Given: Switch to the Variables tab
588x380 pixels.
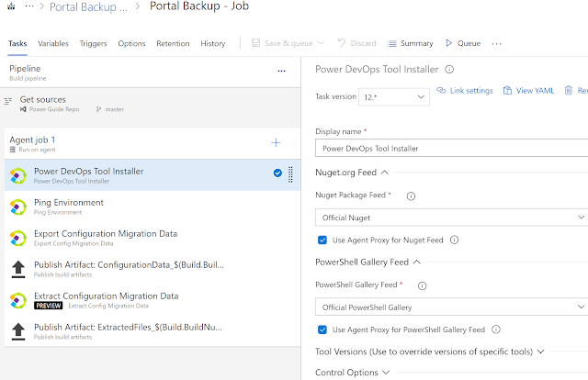Looking at the screenshot, I should 53,43.
